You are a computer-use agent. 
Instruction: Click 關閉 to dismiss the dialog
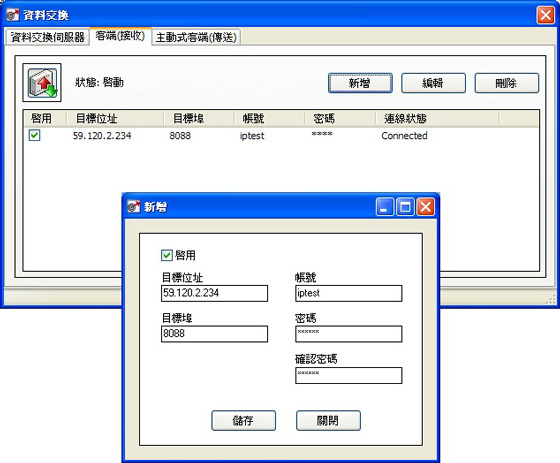point(328,420)
